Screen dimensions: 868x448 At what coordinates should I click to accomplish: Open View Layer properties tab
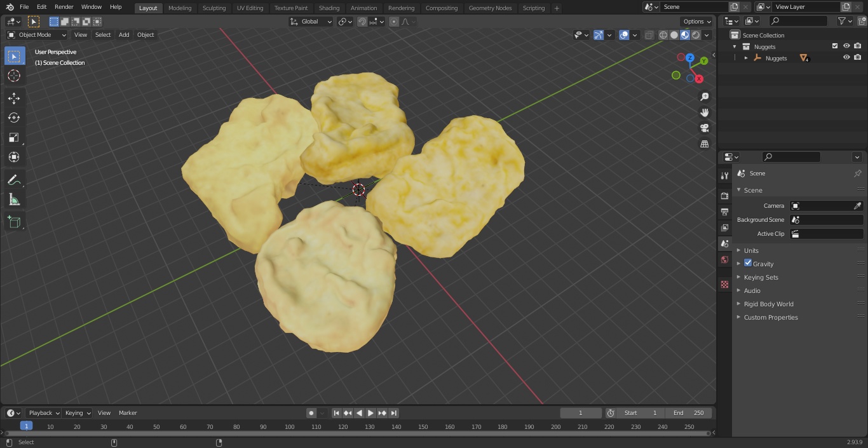tap(724, 227)
